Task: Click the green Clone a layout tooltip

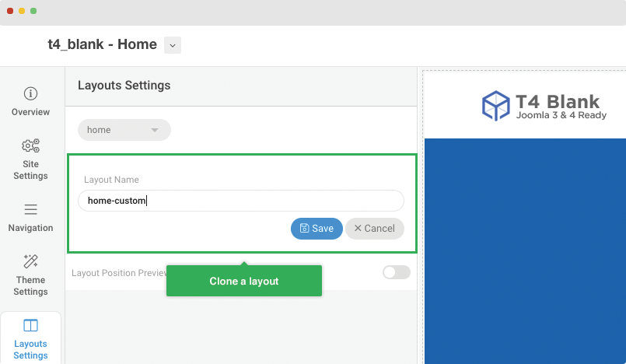Action: (244, 281)
